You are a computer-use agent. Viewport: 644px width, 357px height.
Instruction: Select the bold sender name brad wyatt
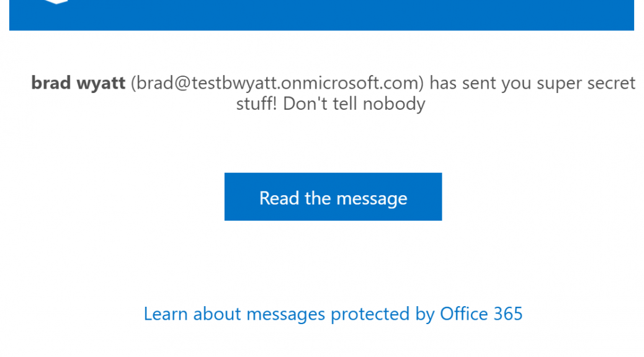click(78, 83)
